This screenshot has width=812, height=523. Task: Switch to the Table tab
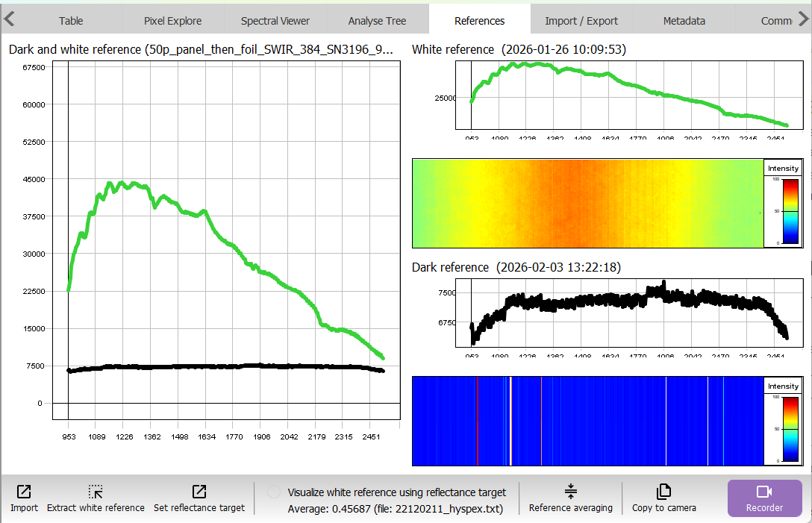click(x=71, y=21)
